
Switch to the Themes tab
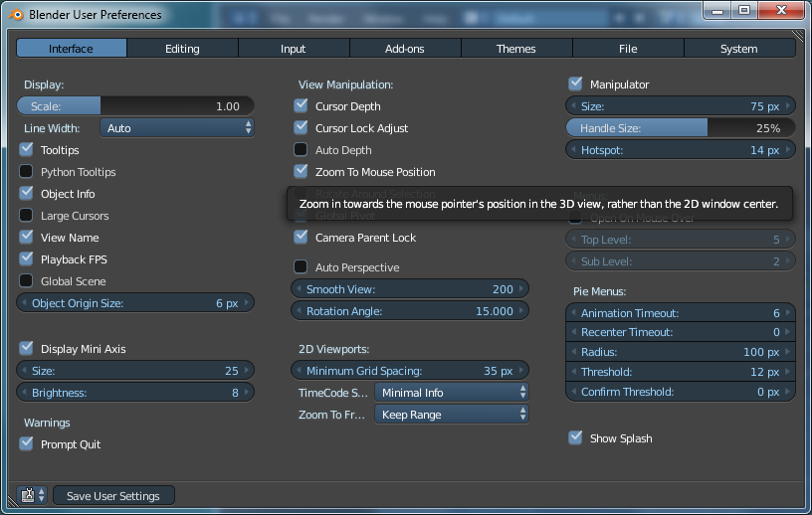click(516, 49)
